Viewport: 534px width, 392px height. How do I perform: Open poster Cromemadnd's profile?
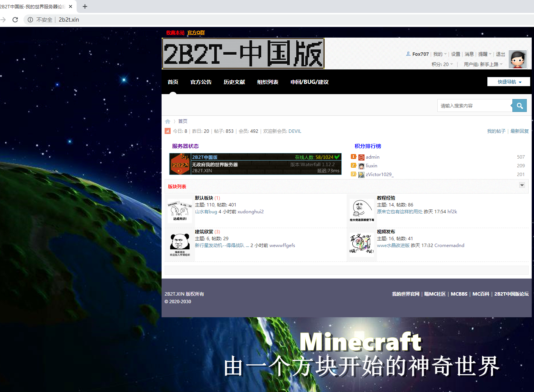[x=449, y=246]
